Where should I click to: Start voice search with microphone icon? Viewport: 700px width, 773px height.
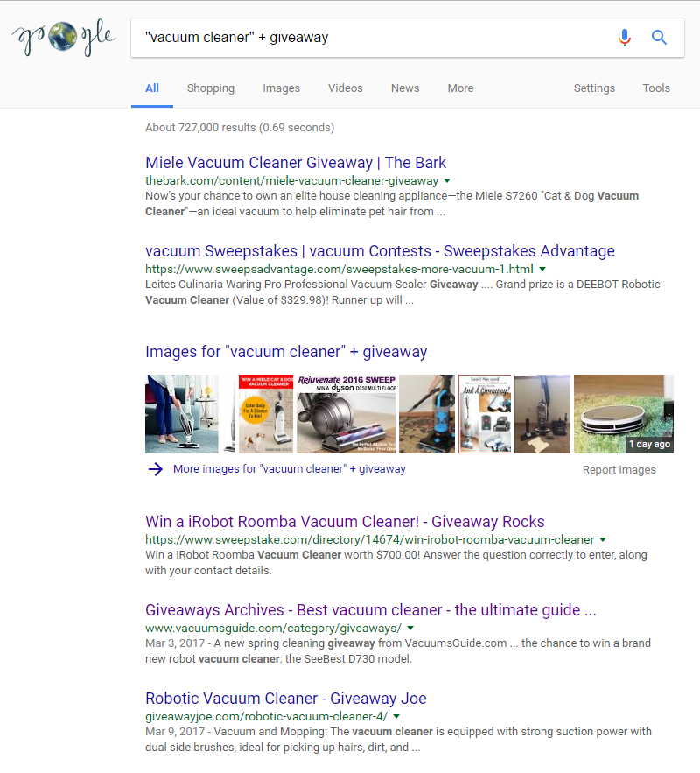click(624, 38)
